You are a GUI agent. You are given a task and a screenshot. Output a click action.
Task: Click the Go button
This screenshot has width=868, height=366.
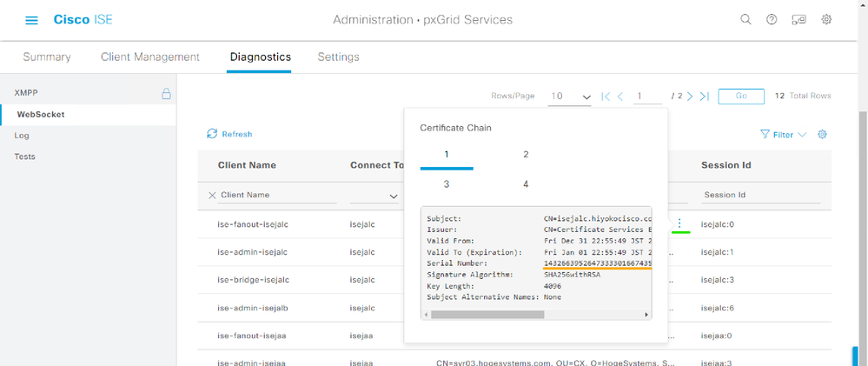(741, 96)
